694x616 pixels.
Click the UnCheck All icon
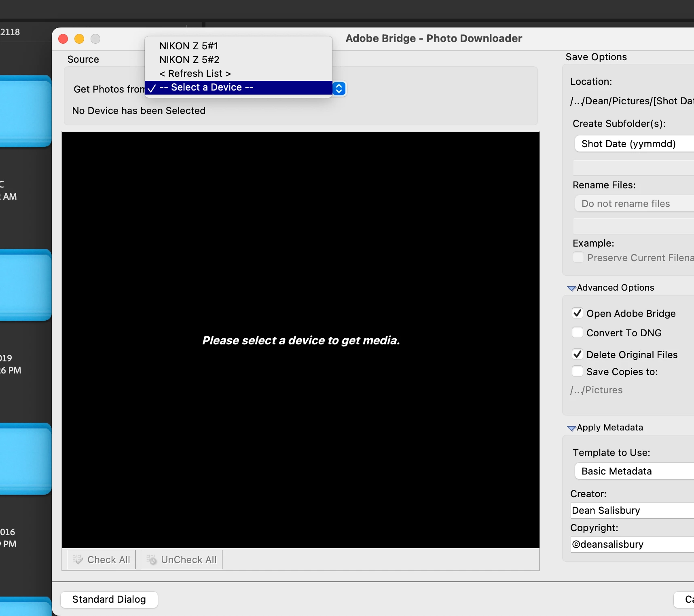tap(151, 559)
